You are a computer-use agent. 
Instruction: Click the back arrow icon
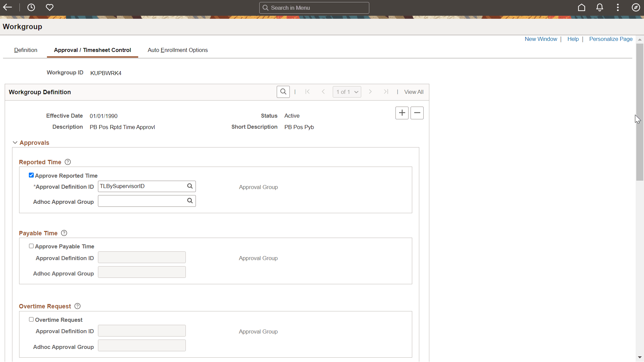(7, 7)
